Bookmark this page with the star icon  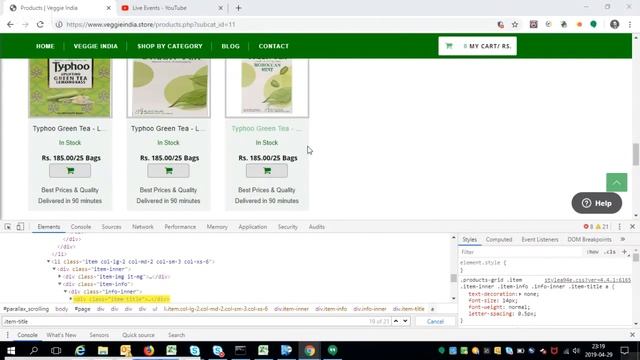click(515, 24)
